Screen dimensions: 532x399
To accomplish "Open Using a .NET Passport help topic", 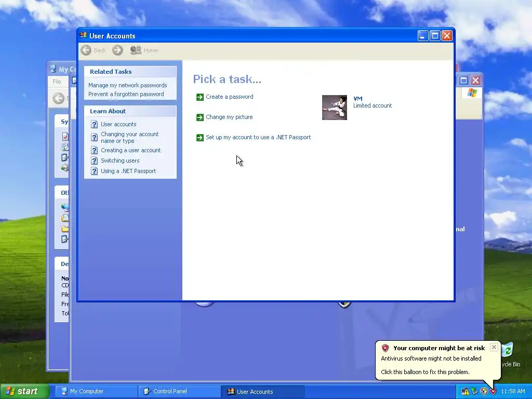I will (x=128, y=171).
